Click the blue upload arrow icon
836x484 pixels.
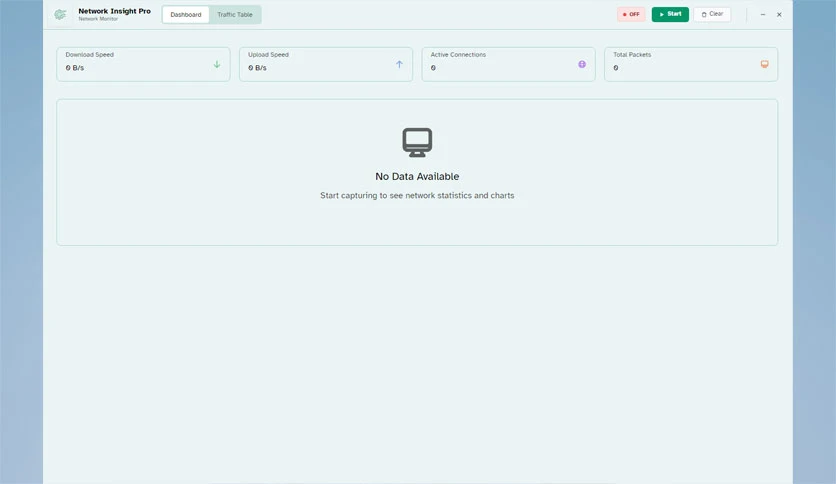pos(399,64)
